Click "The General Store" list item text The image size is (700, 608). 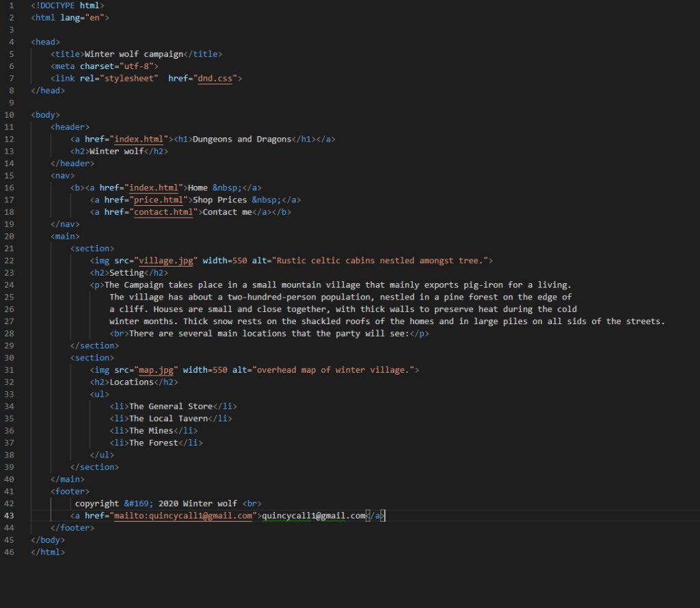171,406
